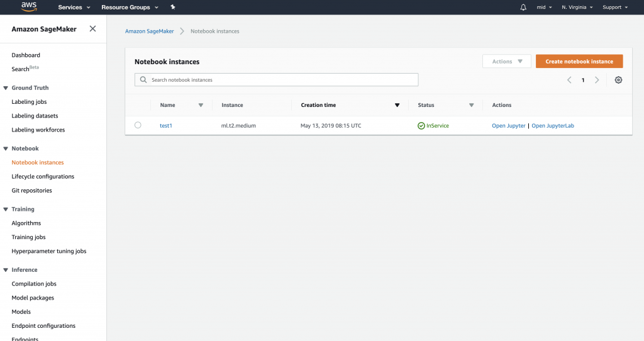Open the Actions dropdown button
The image size is (644, 341).
point(507,61)
